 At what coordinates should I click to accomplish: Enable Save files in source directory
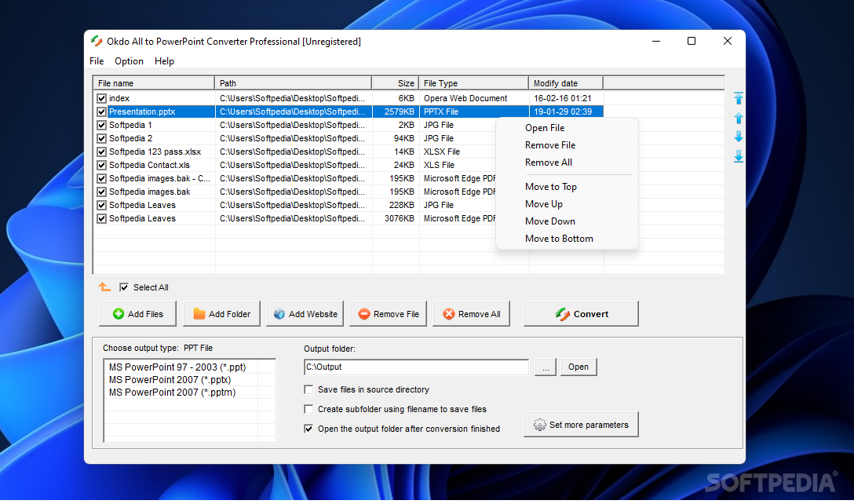pos(308,389)
